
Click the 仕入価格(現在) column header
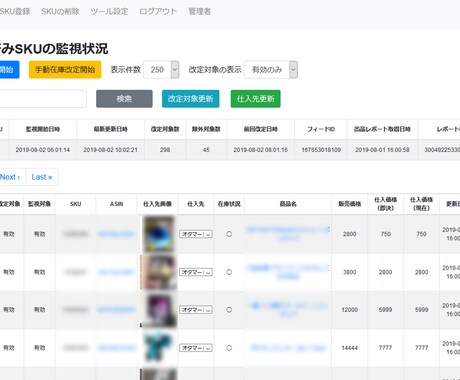(421, 204)
